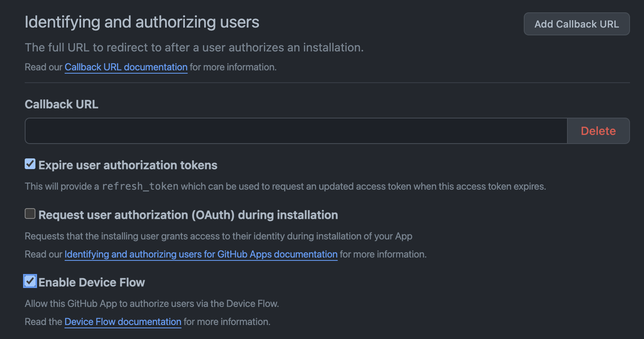
Task: Click the 'Identifying and authorizing users' section heading
Action: click(x=142, y=22)
